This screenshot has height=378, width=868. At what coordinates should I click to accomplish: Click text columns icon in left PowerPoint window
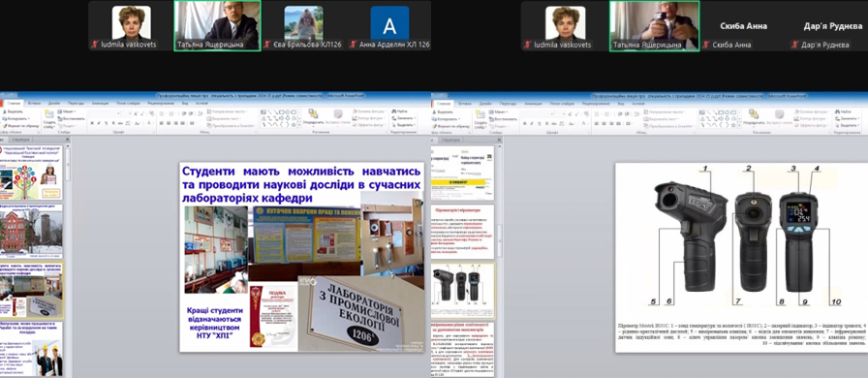pos(193,123)
